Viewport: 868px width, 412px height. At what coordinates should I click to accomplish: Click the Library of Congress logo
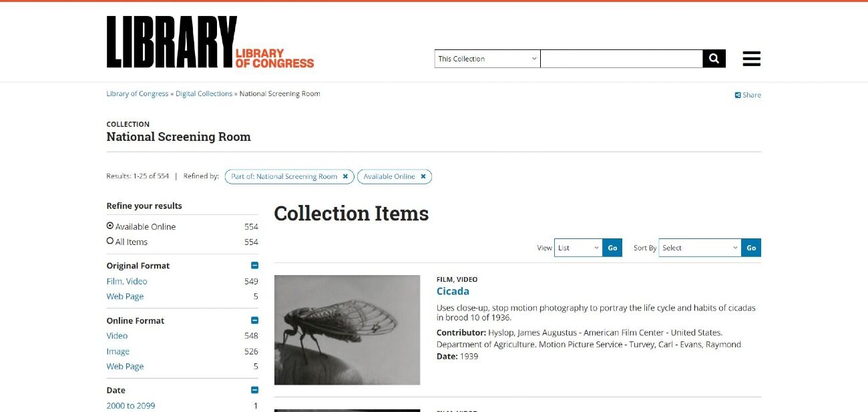(210, 42)
